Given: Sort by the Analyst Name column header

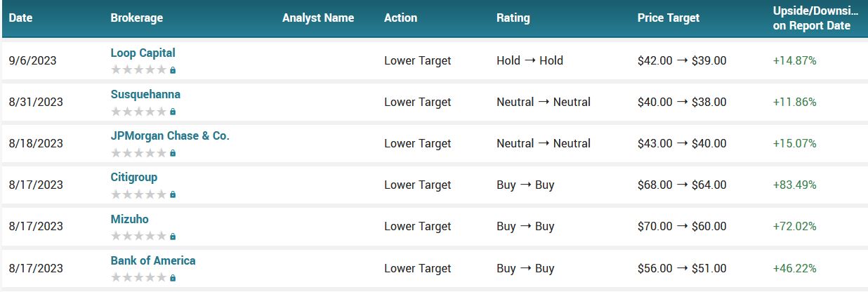Looking at the screenshot, I should pyautogui.click(x=318, y=18).
